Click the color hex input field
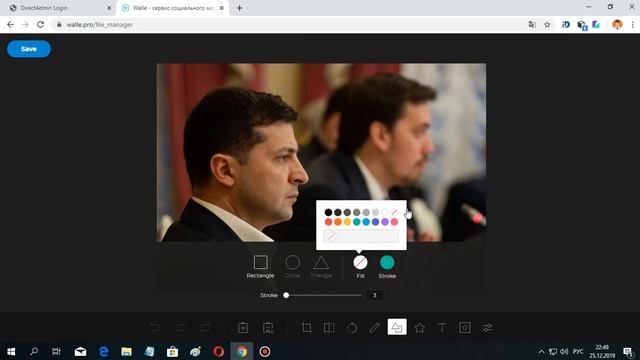 [x=361, y=236]
